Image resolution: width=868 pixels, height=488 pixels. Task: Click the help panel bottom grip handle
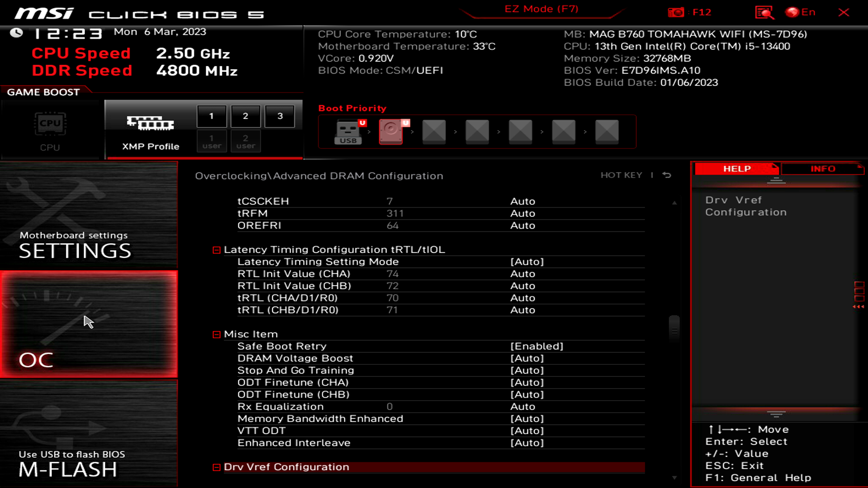click(x=776, y=414)
